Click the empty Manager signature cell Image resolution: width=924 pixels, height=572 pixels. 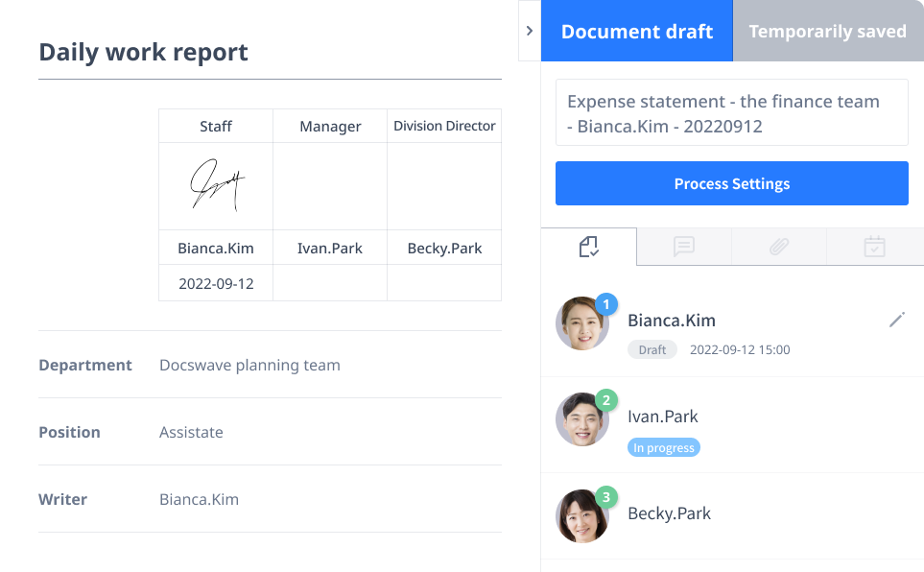330,186
